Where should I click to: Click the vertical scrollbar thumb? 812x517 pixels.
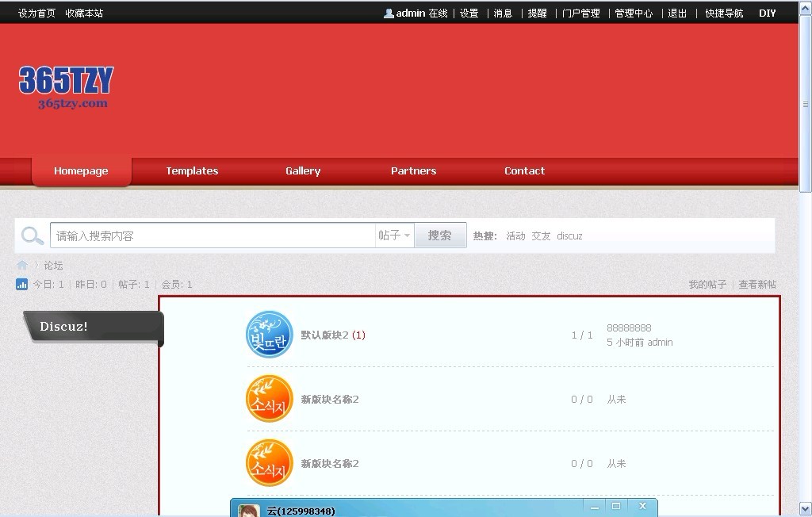point(806,104)
